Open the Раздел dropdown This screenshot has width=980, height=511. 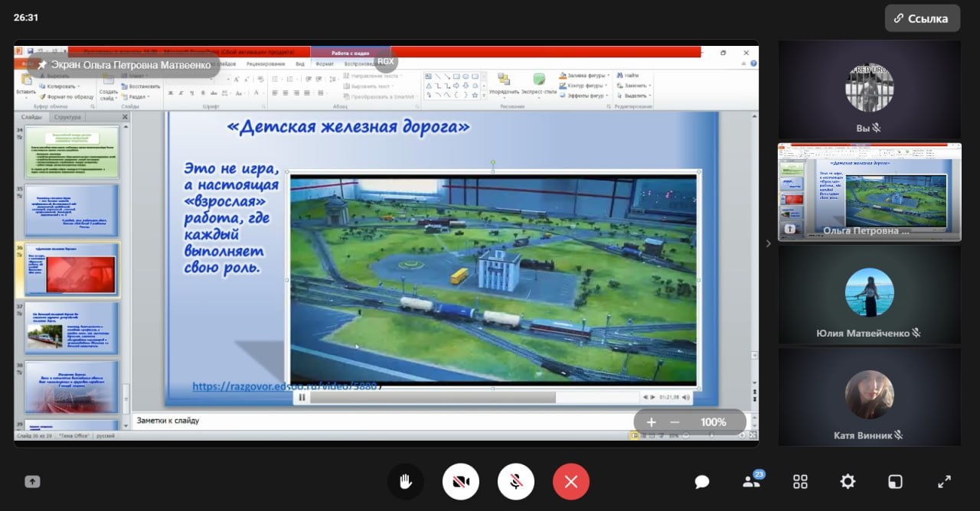135,97
